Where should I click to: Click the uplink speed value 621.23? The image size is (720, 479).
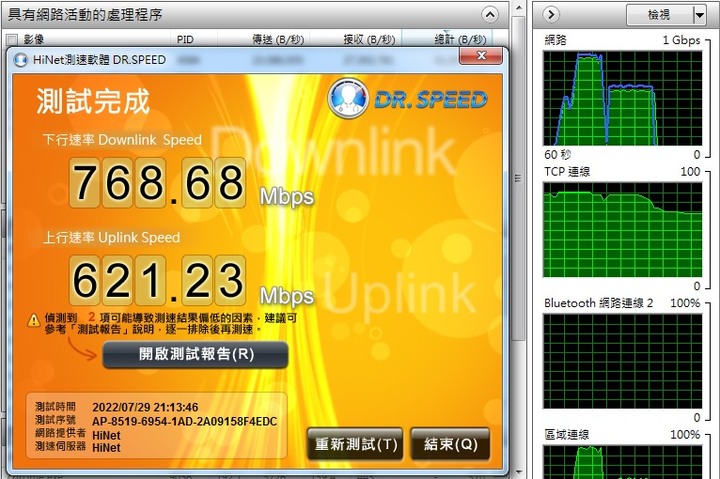tap(158, 281)
